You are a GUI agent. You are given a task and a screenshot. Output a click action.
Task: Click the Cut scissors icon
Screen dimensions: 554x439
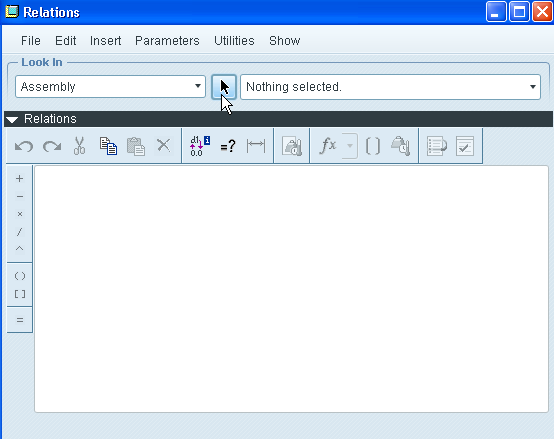(x=79, y=146)
